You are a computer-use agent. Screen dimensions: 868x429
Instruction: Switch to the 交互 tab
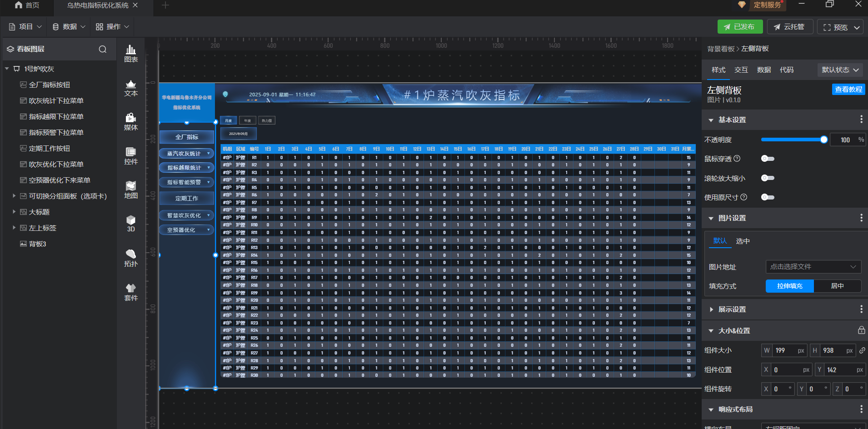741,70
